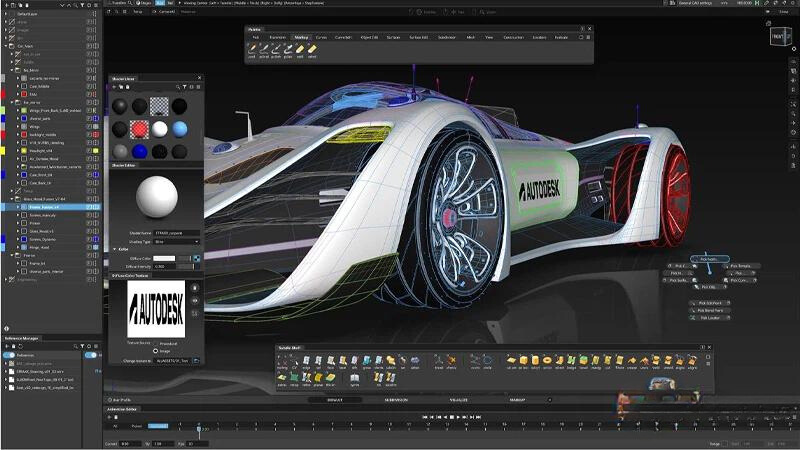Select the light blue shader sphere
This screenshot has height=450, width=800.
click(180, 129)
